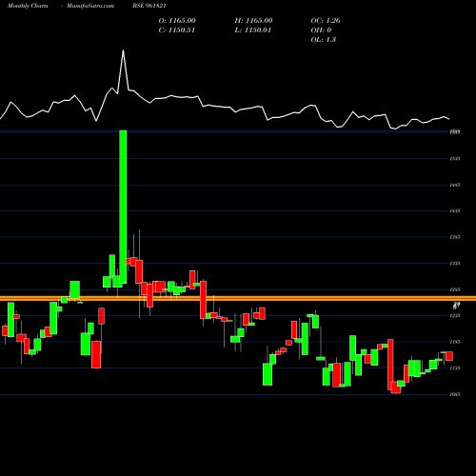
Task: Click the 'OL: 1.3' value
Action: point(324,40)
